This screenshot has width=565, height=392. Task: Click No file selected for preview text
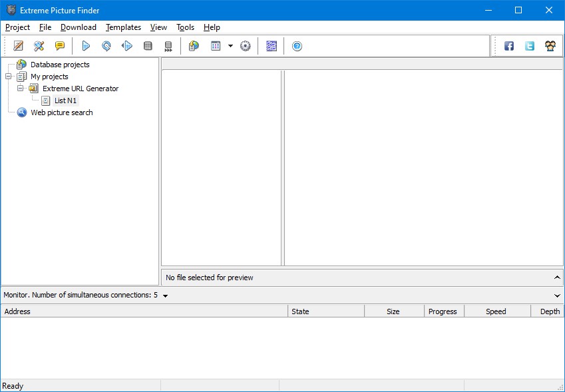click(x=210, y=278)
